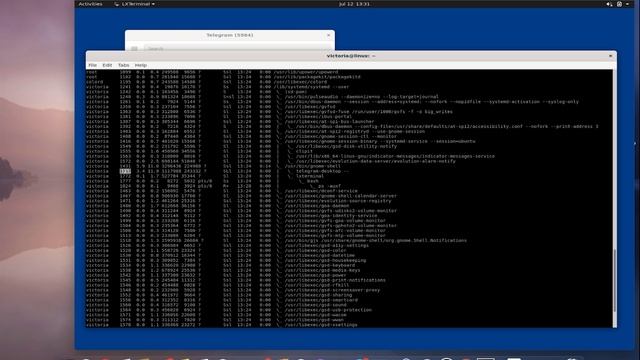Open the clock and calendar at top center
Image resolution: width=640 pixels, height=360 pixels.
coord(354,4)
